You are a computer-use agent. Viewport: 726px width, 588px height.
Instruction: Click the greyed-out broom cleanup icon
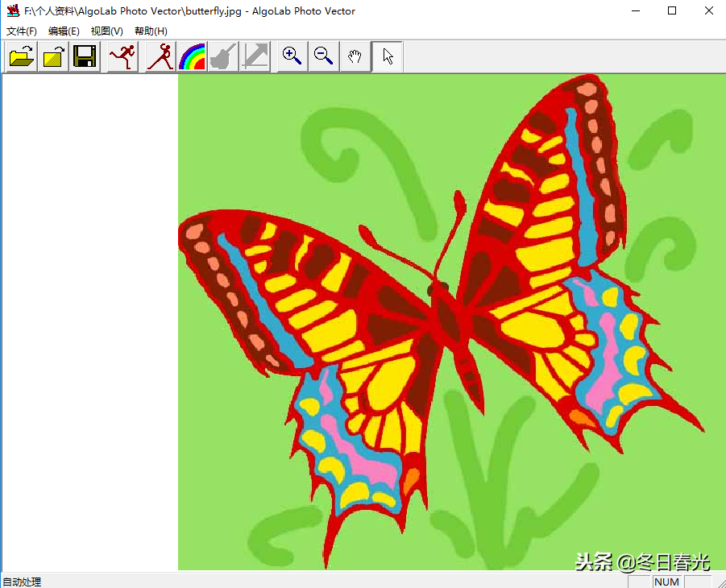(x=223, y=56)
